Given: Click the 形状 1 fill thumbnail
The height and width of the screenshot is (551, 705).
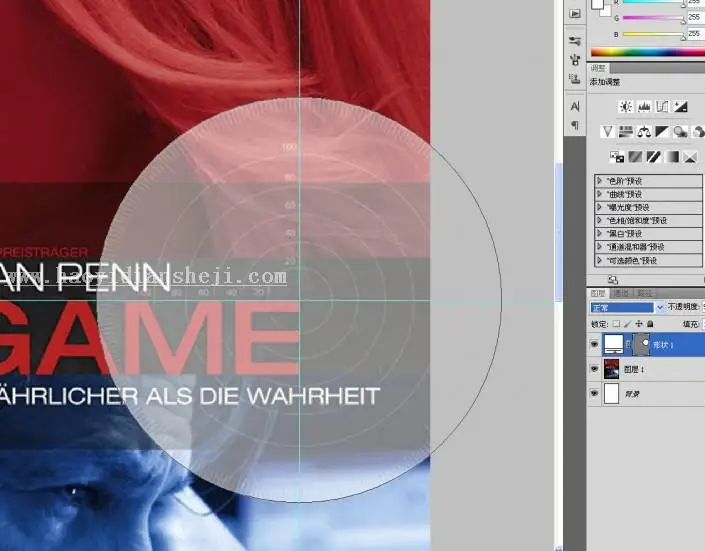Looking at the screenshot, I should tap(613, 344).
